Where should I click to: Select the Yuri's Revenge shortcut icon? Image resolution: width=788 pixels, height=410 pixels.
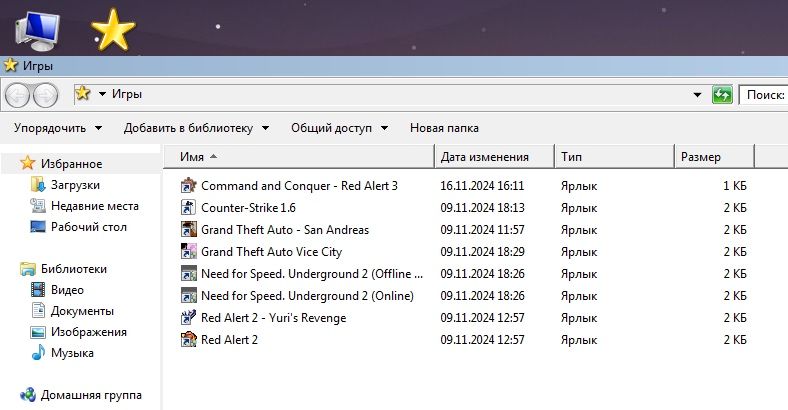[188, 318]
